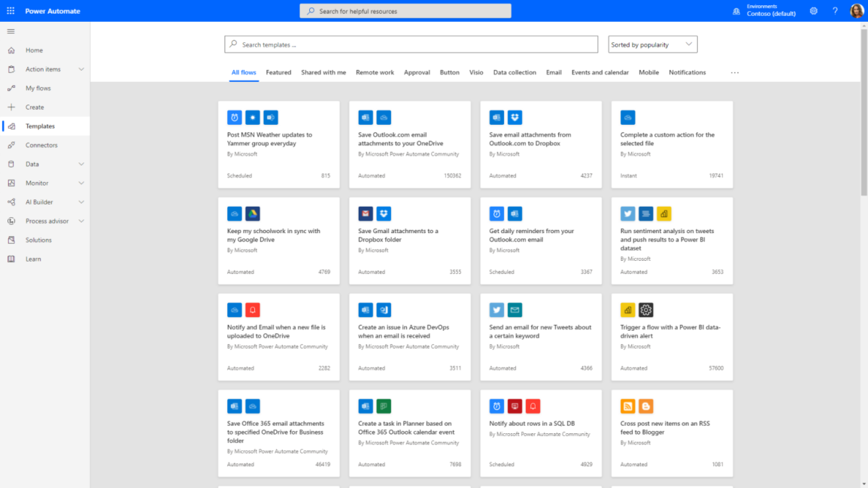Open Power Automate settings gear

coord(813,11)
